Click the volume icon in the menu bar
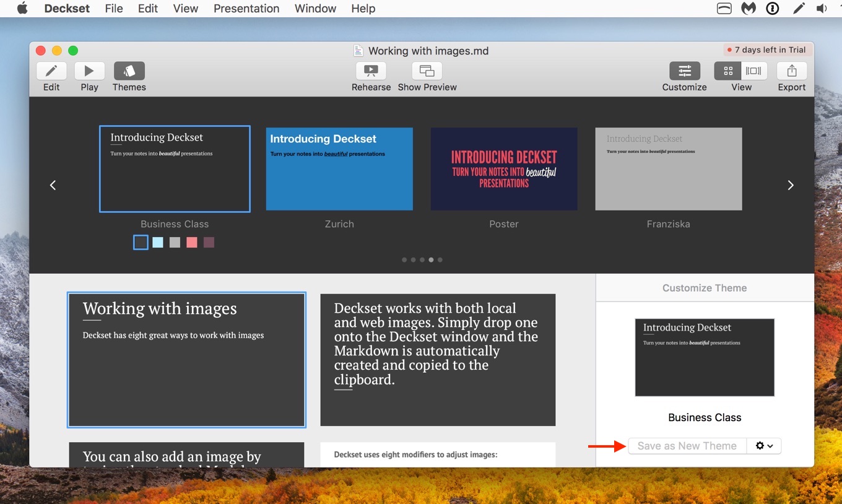The image size is (842, 504). pyautogui.click(x=822, y=8)
